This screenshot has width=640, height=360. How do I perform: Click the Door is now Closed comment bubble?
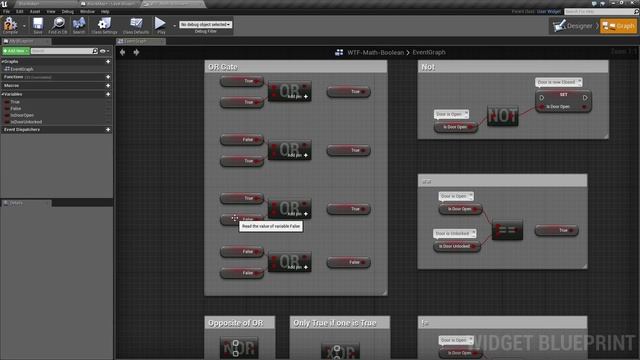(558, 82)
